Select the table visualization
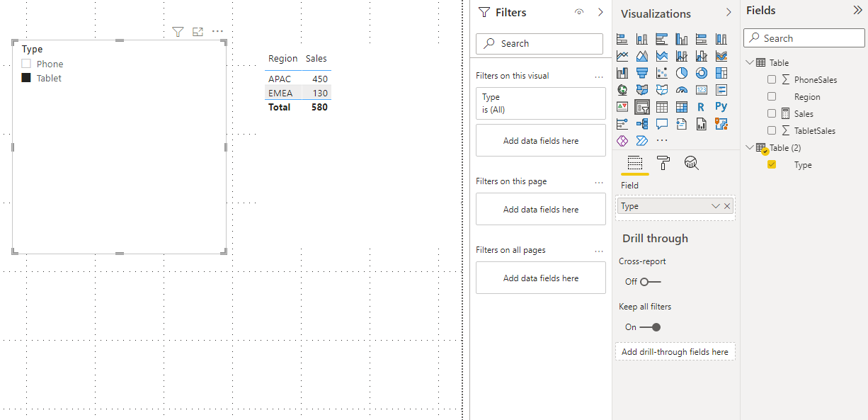868x420 pixels. click(662, 107)
